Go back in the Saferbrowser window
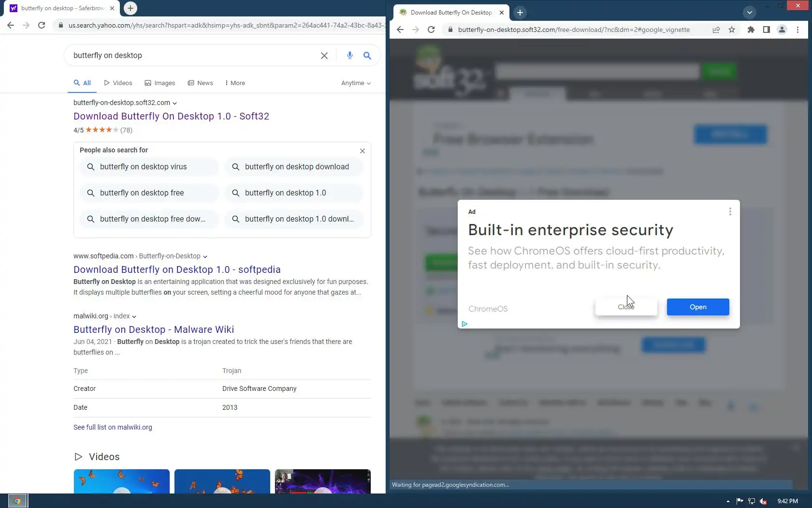This screenshot has width=812, height=508. pyautogui.click(x=11, y=25)
